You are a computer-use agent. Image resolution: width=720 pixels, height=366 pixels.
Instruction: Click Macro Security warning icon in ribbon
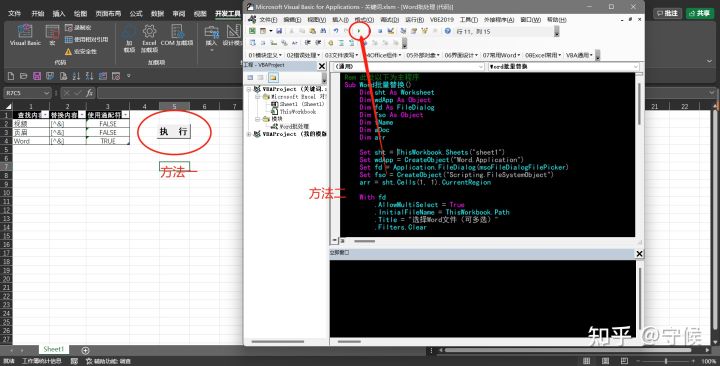68,51
